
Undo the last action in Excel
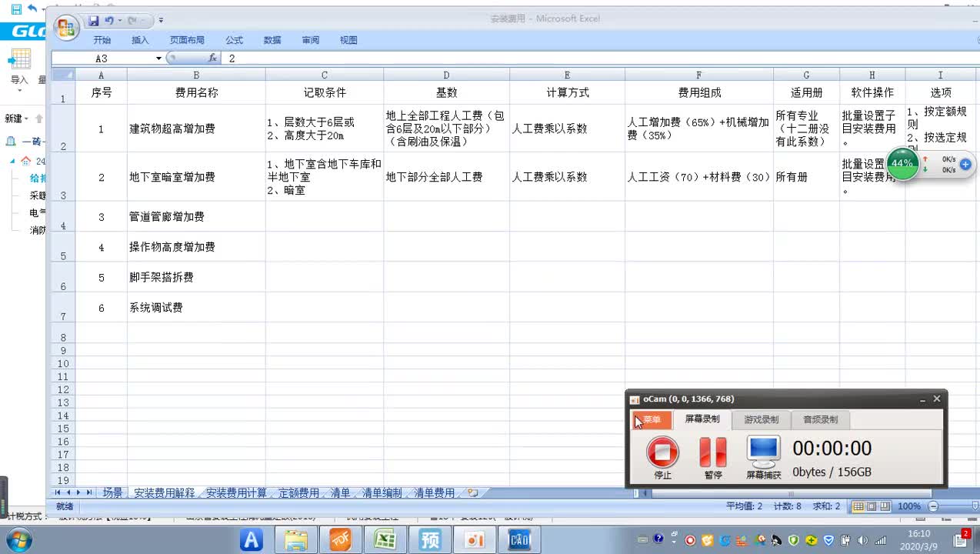point(108,21)
